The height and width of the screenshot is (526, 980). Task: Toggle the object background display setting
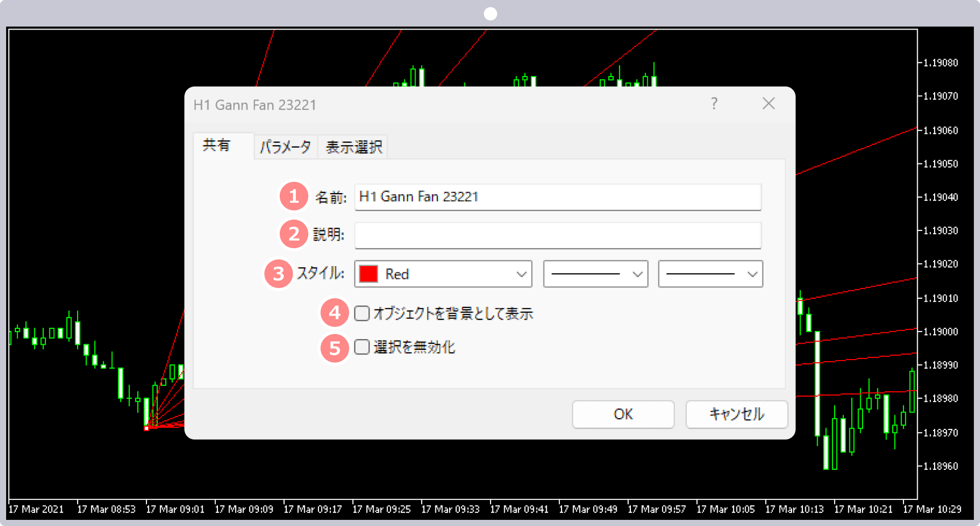[362, 313]
